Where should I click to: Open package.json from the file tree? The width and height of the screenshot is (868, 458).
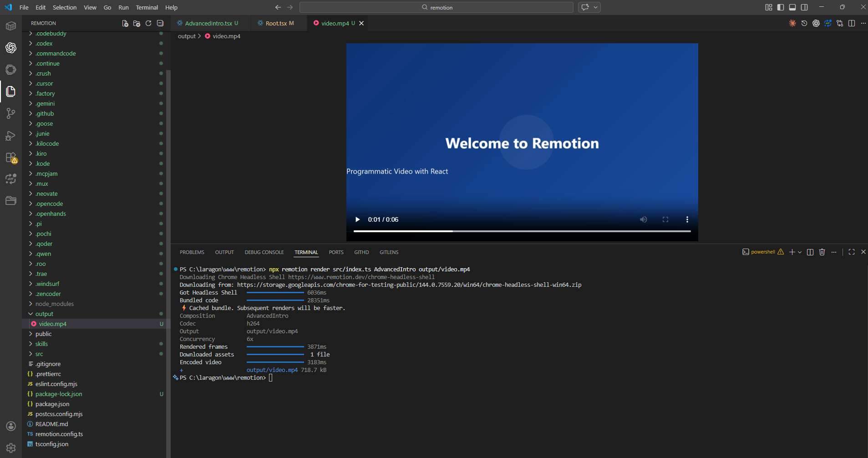(52, 404)
